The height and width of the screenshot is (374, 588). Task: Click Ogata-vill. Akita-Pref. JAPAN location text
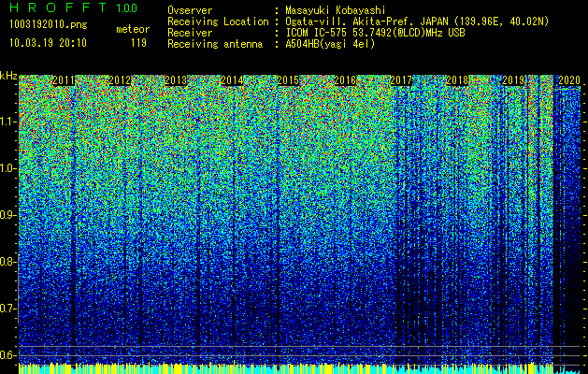pos(418,22)
